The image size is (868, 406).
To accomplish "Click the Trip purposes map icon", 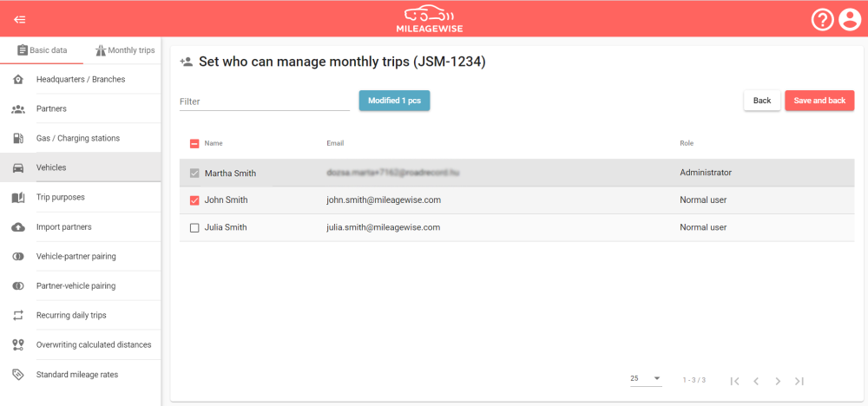I will (x=18, y=198).
